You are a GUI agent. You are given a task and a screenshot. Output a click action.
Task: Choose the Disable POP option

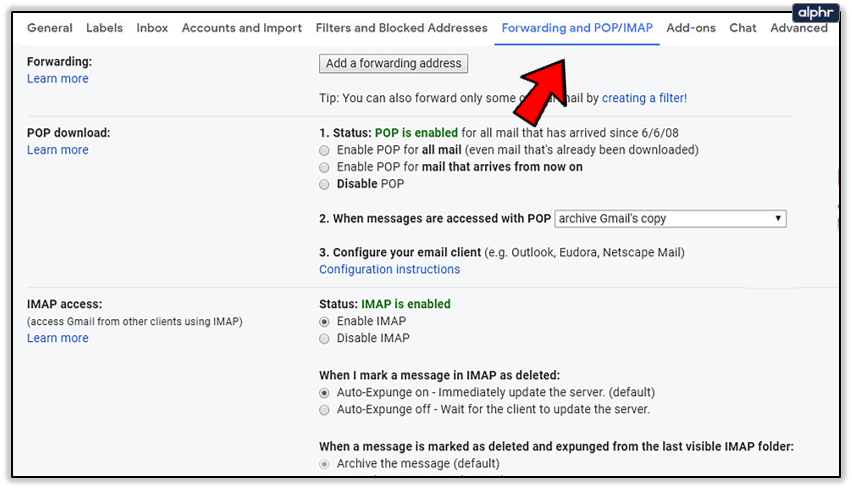click(324, 184)
